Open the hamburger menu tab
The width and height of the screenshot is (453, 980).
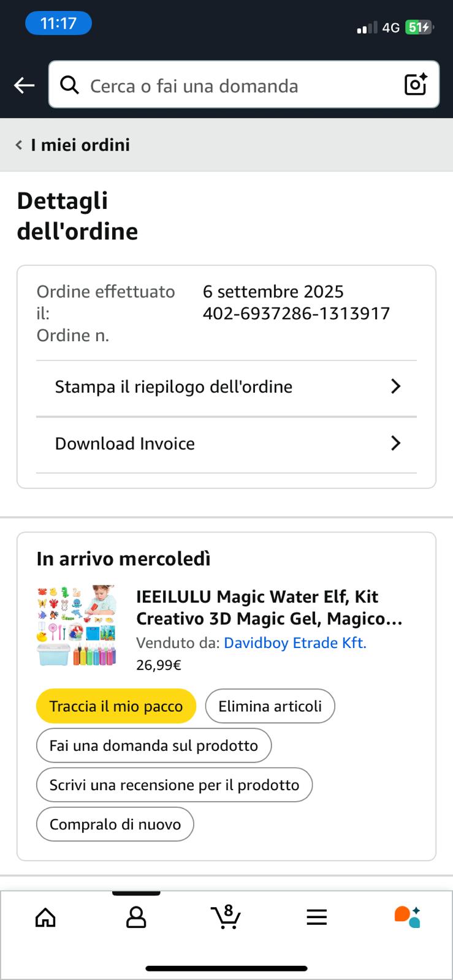tap(316, 917)
